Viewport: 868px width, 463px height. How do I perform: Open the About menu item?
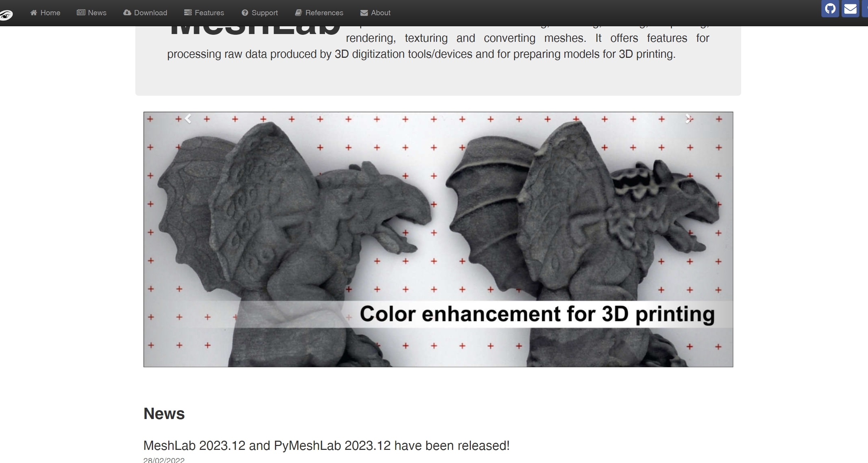(375, 13)
